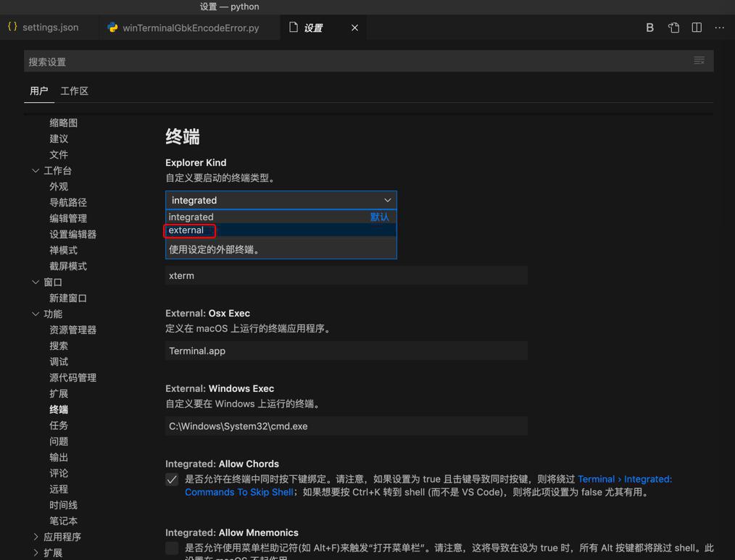Collapse the 功能 tree section
Screen dimensions: 735x560
tap(36, 314)
